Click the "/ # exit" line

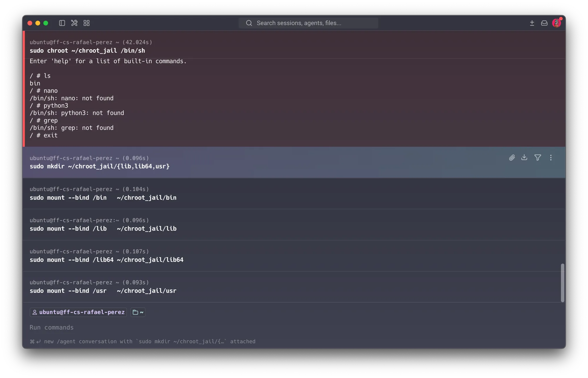44,135
